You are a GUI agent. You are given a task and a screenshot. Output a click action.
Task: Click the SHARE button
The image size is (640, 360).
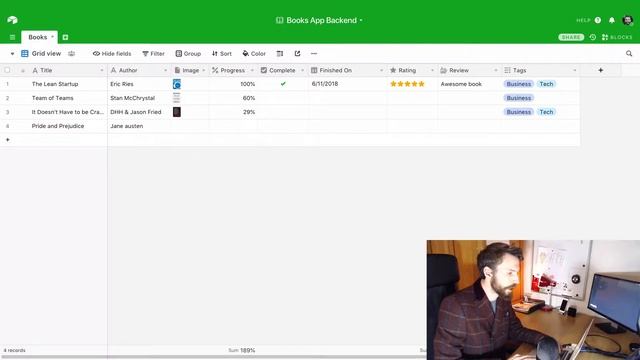(x=571, y=37)
